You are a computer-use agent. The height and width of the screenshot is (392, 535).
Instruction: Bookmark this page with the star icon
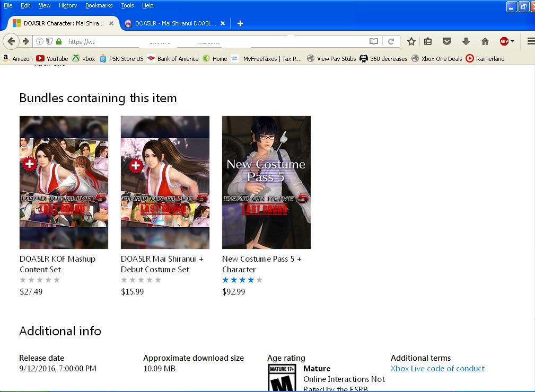(411, 42)
